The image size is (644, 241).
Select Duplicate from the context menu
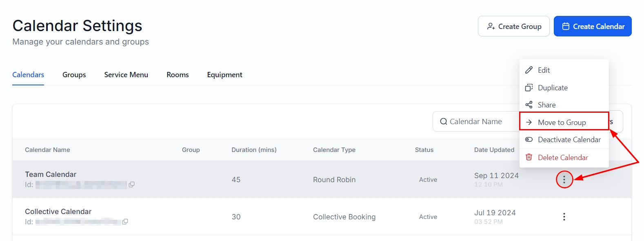click(x=553, y=88)
